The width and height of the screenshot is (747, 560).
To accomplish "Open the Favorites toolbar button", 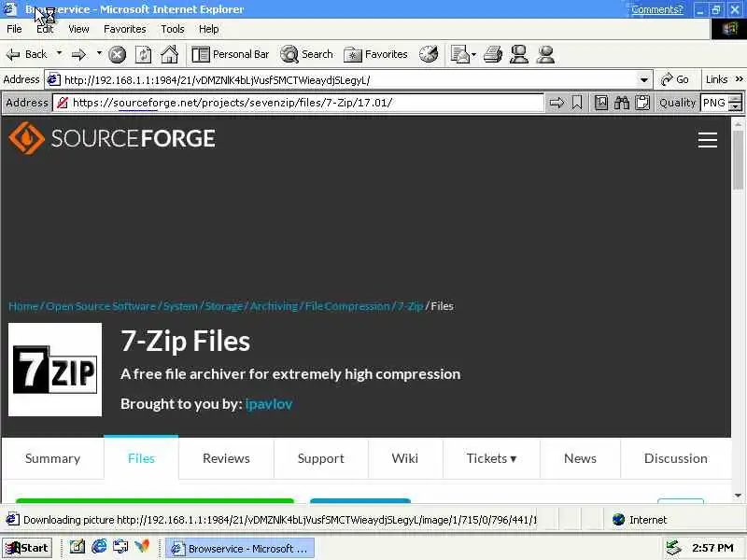I will 376,54.
